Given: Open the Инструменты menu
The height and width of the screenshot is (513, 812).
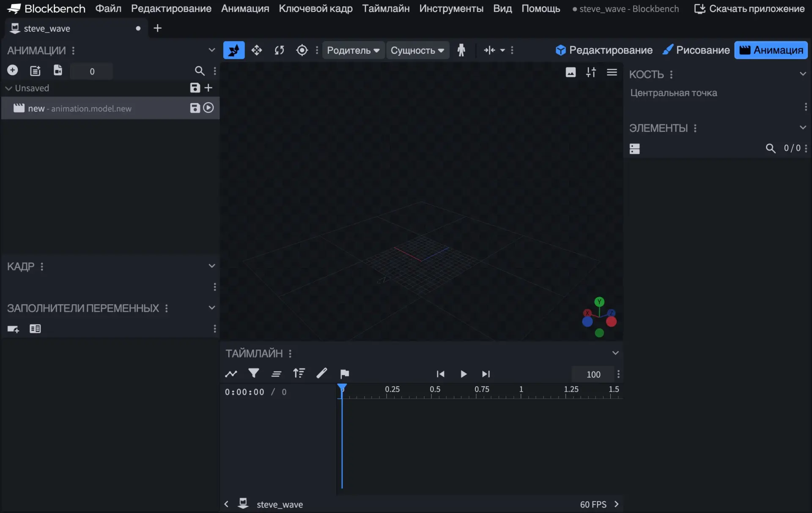Looking at the screenshot, I should click(451, 8).
